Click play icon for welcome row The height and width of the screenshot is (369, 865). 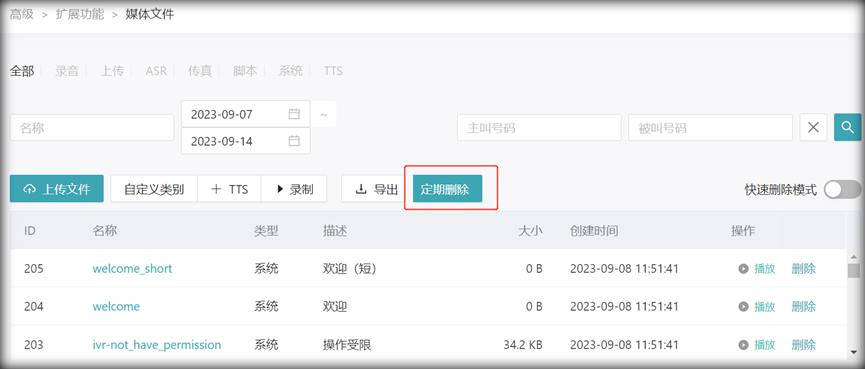(x=744, y=306)
